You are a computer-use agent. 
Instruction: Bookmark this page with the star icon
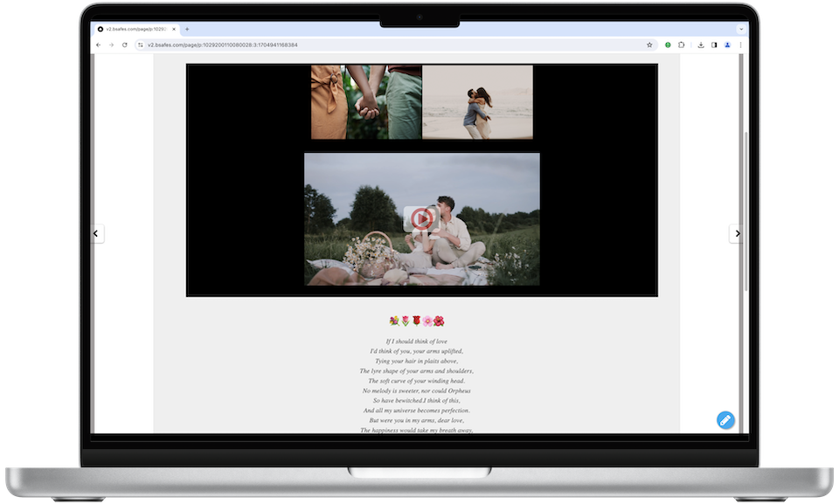(x=649, y=45)
